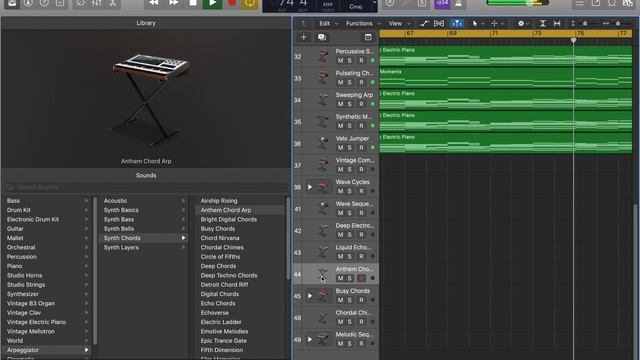
Task: Open the pointer tool menu
Action: pyautogui.click(x=478, y=24)
